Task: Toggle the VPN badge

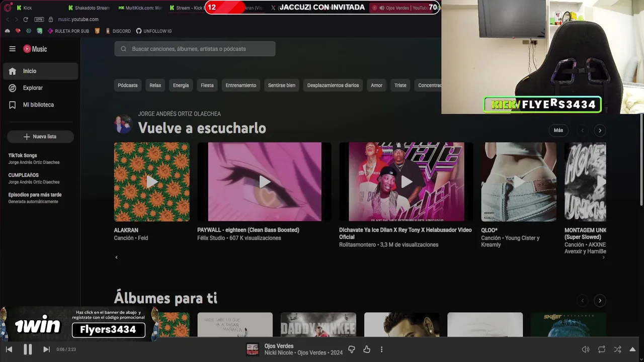Action: pos(39,19)
